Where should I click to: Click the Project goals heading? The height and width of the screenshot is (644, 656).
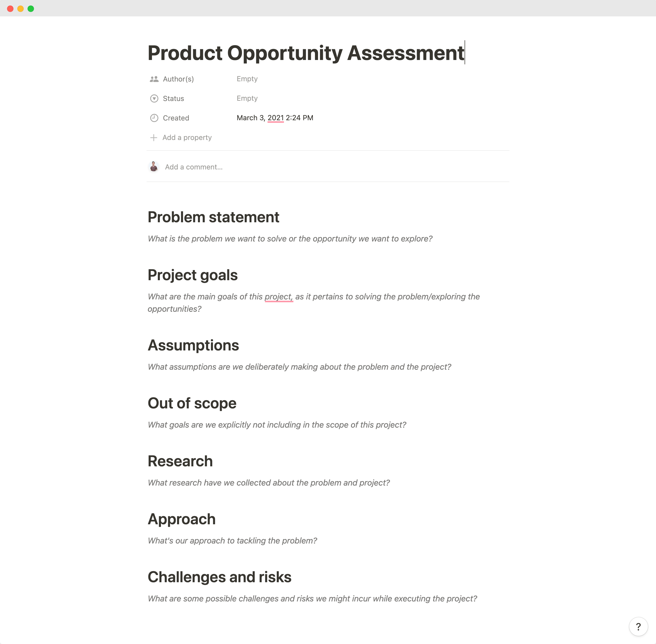[x=192, y=275]
